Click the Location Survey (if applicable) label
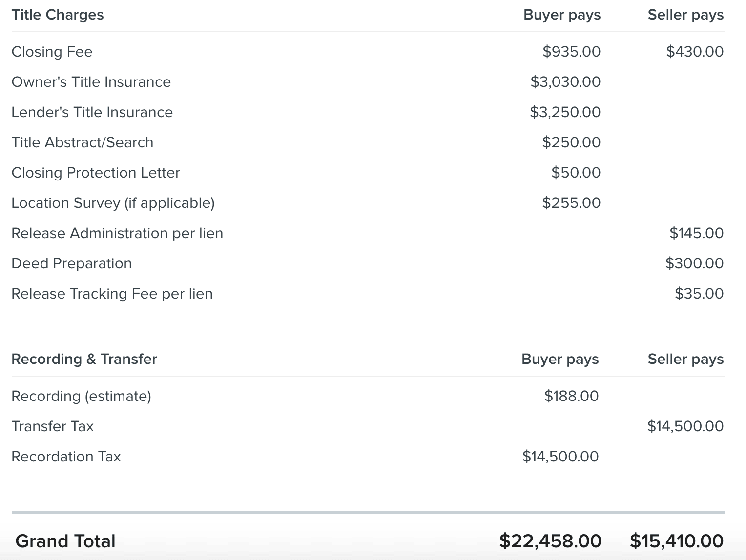Viewport: 746px width, 560px height. coord(113,203)
